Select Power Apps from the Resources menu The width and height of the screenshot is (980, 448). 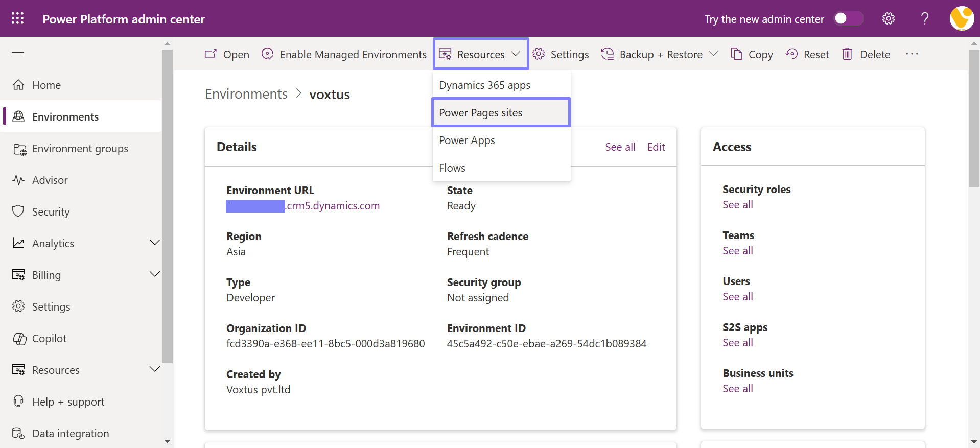coord(501,140)
